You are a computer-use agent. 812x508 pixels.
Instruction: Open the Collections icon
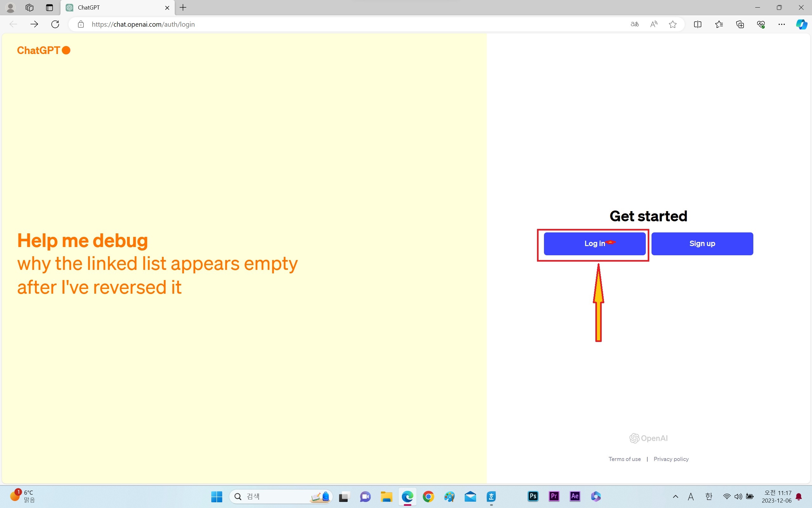740,24
